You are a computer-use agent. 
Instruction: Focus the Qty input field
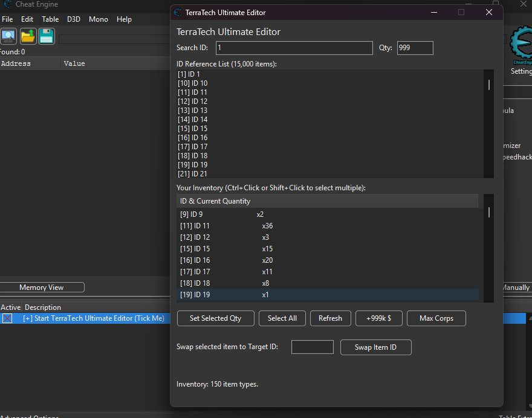pyautogui.click(x=415, y=48)
